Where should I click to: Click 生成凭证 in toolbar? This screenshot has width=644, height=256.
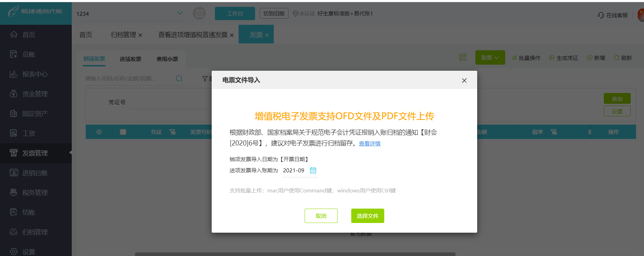(564, 58)
